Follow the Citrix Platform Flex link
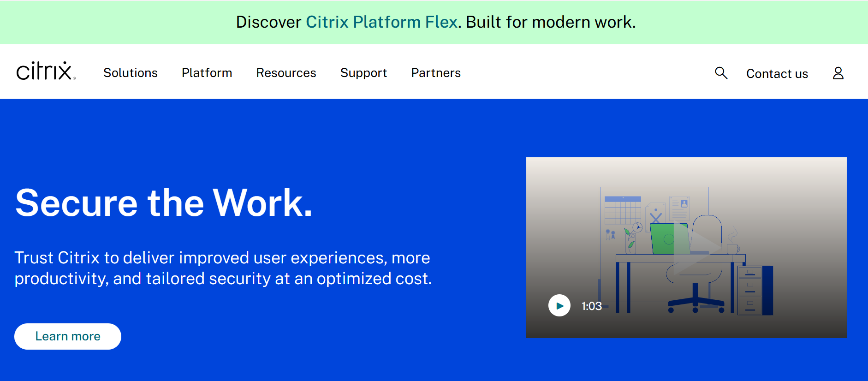The height and width of the screenshot is (381, 868). [x=381, y=22]
